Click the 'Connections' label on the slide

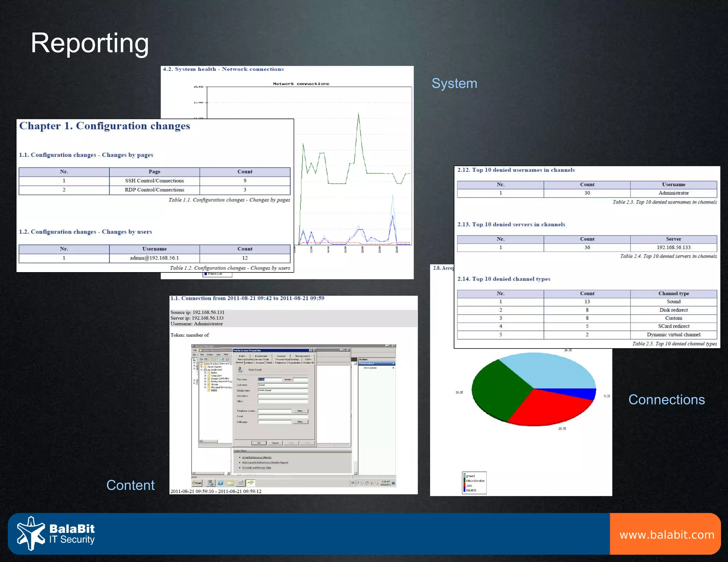click(x=667, y=400)
